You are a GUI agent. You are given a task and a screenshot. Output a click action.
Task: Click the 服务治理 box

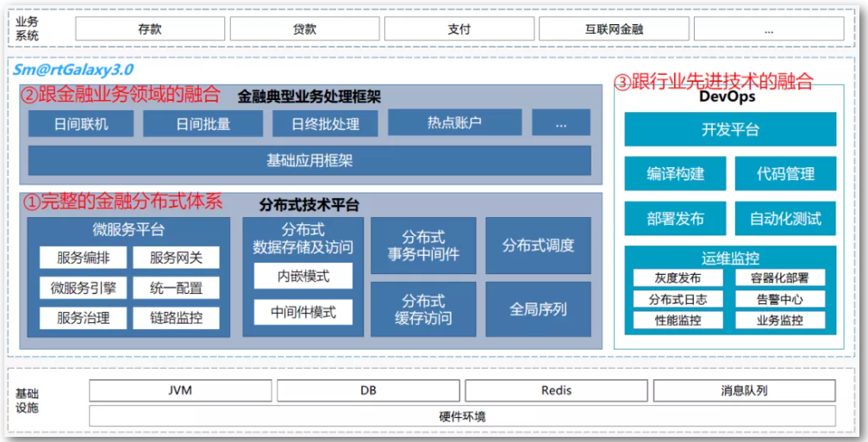point(83,318)
